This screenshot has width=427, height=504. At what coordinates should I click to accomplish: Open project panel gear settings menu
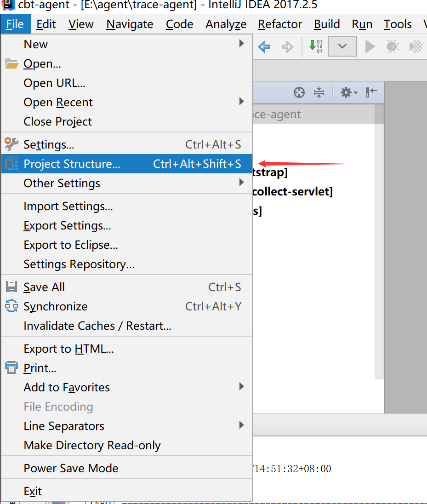pos(348,92)
